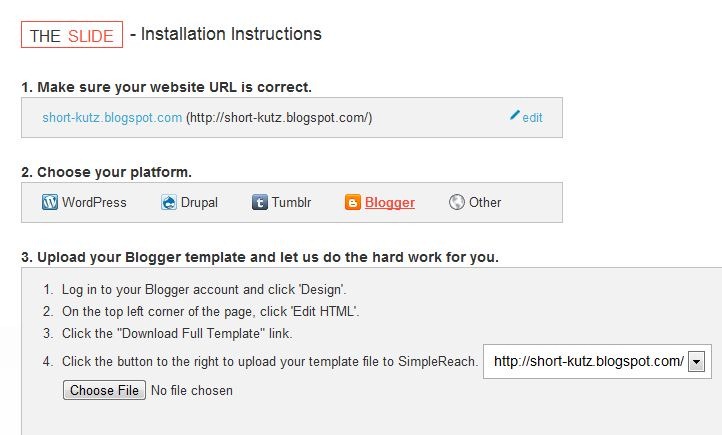Pick the Other platform option
The width and height of the screenshot is (722, 435).
pos(485,202)
